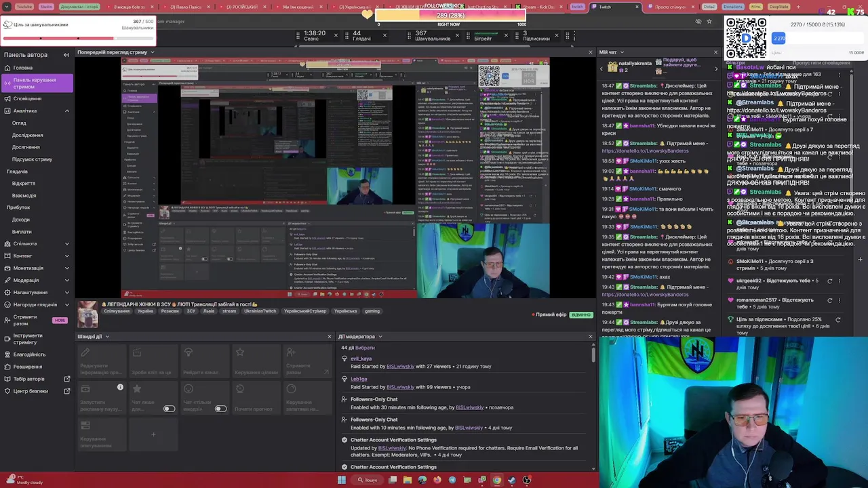Open Сповіщення in the sidebar
Image resolution: width=868 pixels, height=488 pixels.
27,98
